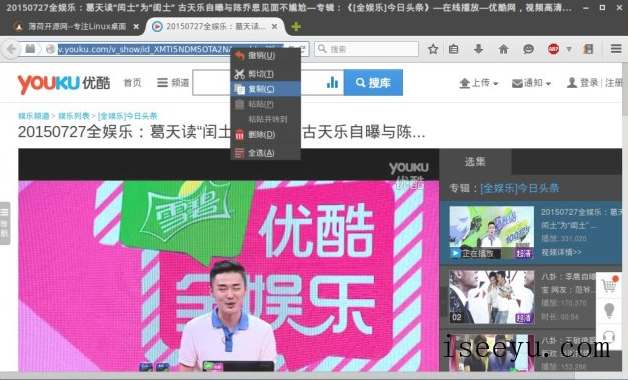Choose 全选(A) select all in context menu
The image size is (628, 380).
coord(265,153)
